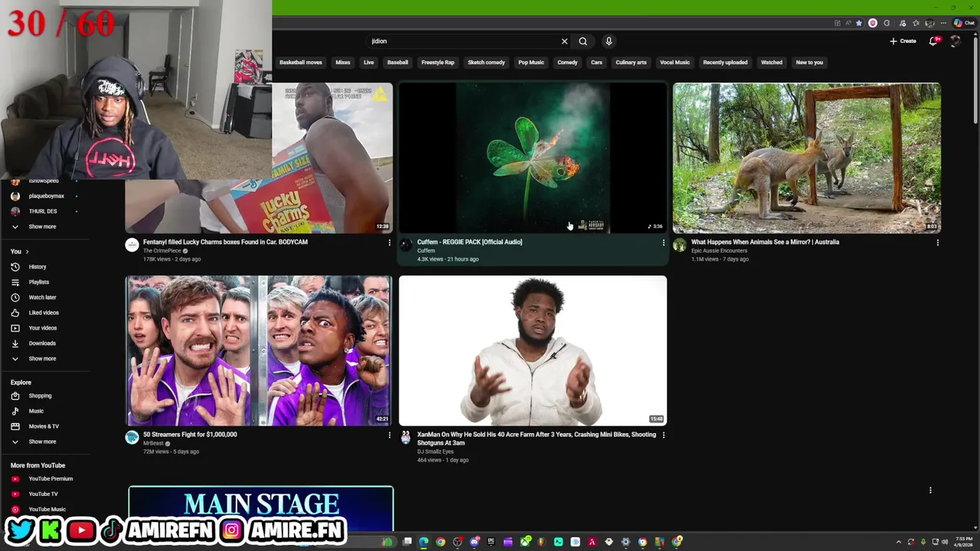Open options menu for 50 Streamers video

click(389, 435)
